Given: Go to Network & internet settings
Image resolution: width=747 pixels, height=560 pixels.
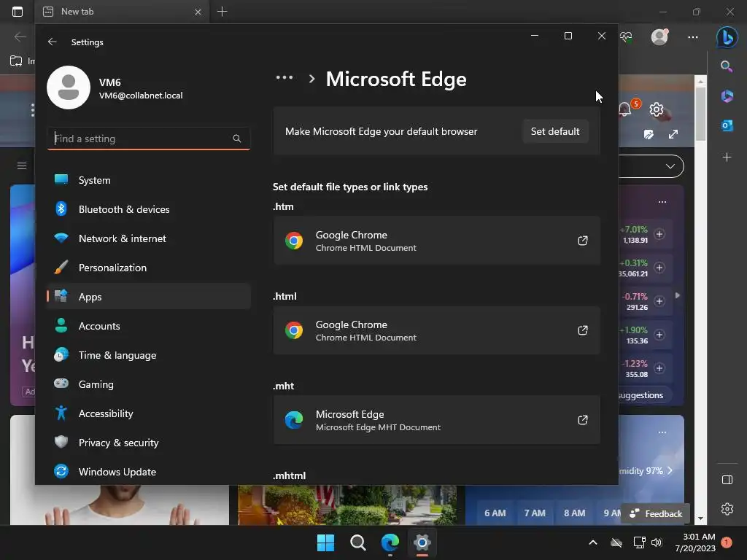Looking at the screenshot, I should point(149,238).
